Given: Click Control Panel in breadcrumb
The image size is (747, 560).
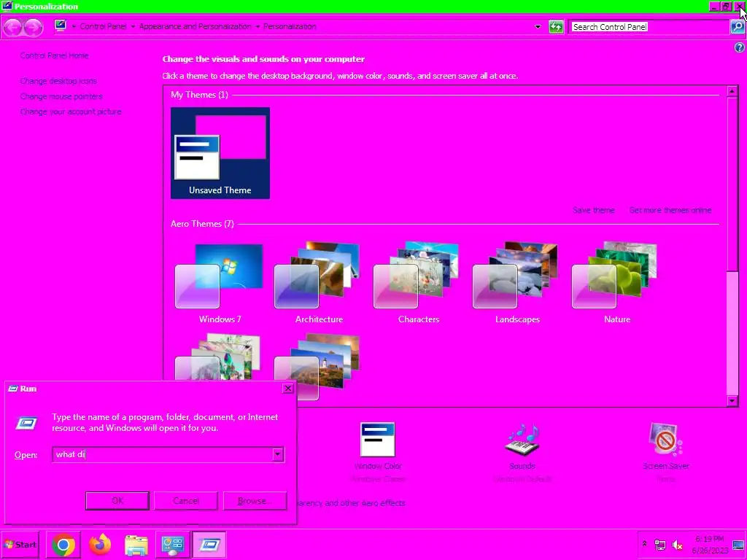Looking at the screenshot, I should (x=103, y=26).
